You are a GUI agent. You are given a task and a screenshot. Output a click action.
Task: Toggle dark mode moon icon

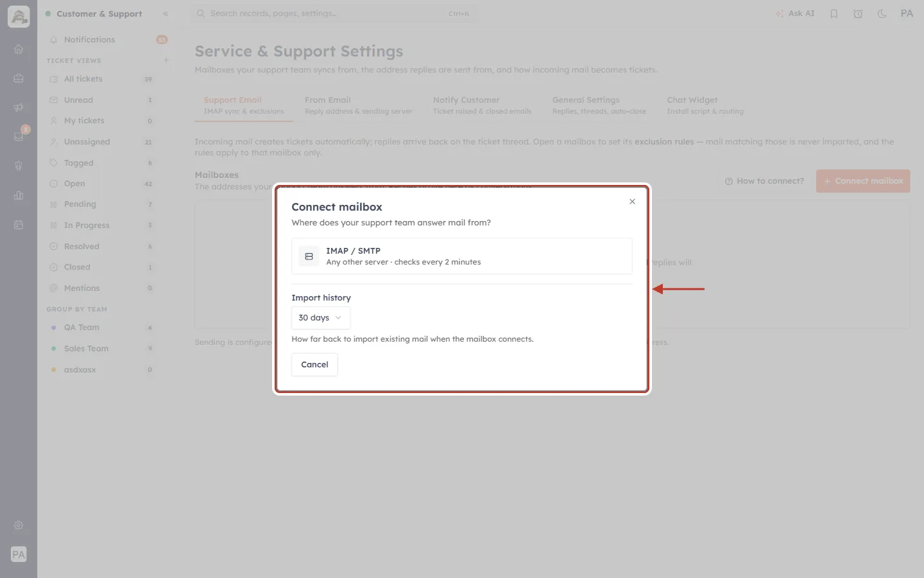pos(882,13)
